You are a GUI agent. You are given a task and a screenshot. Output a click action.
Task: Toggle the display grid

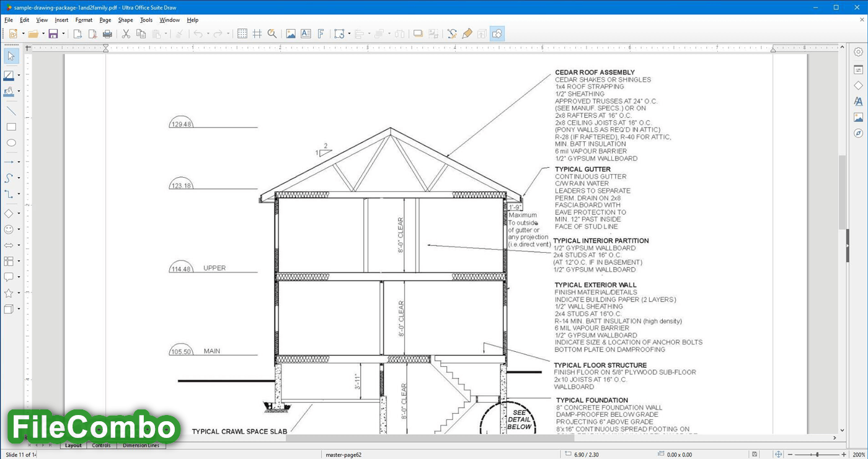point(242,34)
